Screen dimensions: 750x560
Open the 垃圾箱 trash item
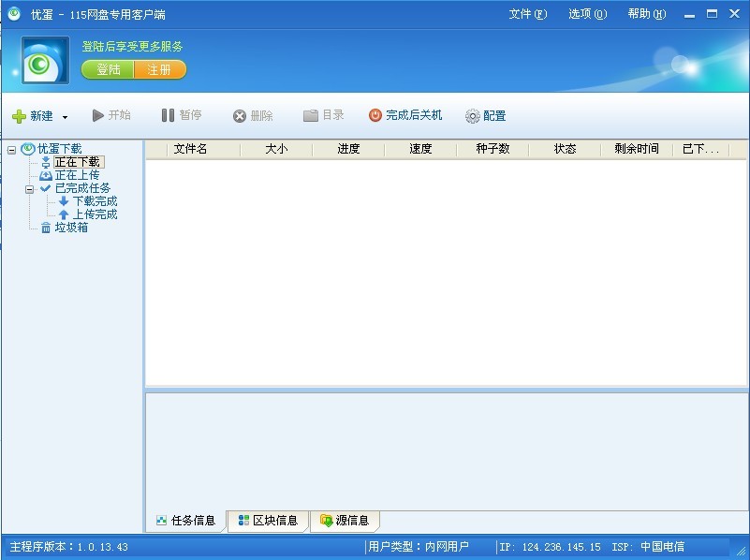click(70, 228)
